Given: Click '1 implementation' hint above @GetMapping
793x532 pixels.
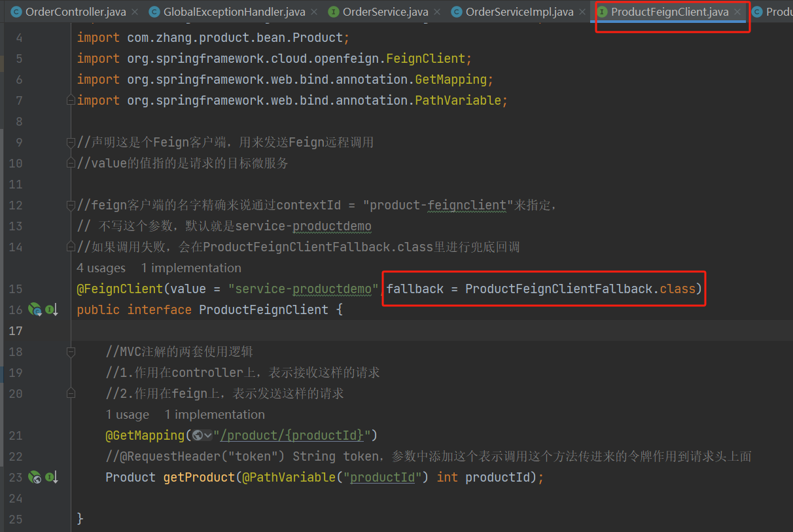Looking at the screenshot, I should (215, 415).
